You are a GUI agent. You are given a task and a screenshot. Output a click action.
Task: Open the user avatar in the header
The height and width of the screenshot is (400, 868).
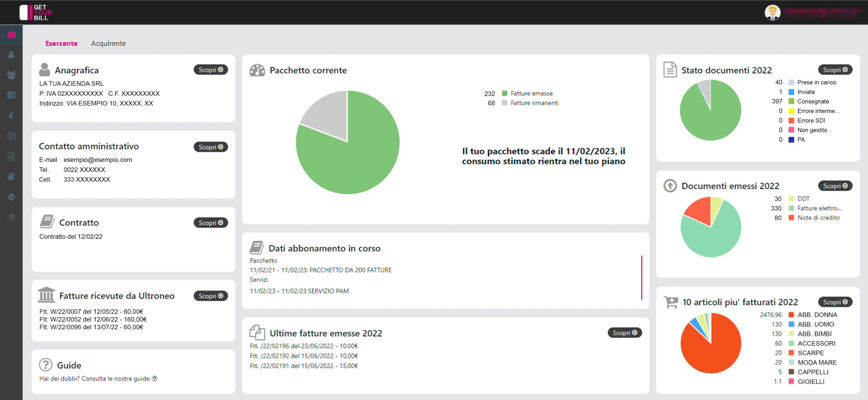(x=772, y=13)
